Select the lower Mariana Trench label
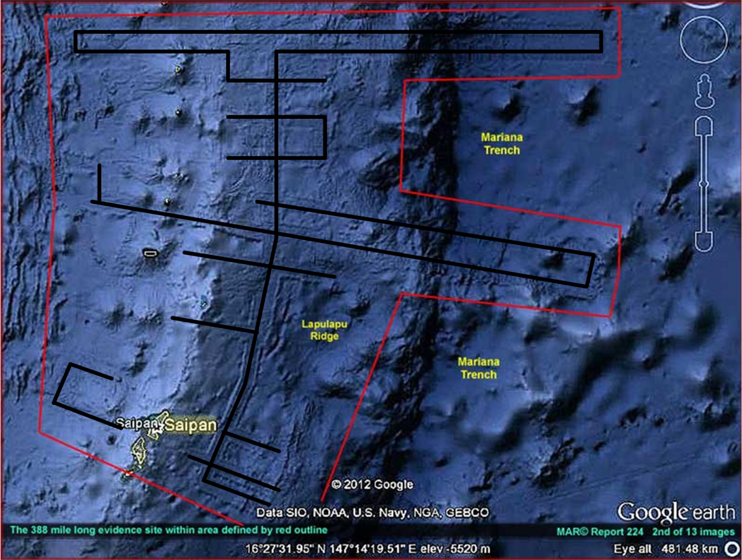The height and width of the screenshot is (560, 742). 478,368
